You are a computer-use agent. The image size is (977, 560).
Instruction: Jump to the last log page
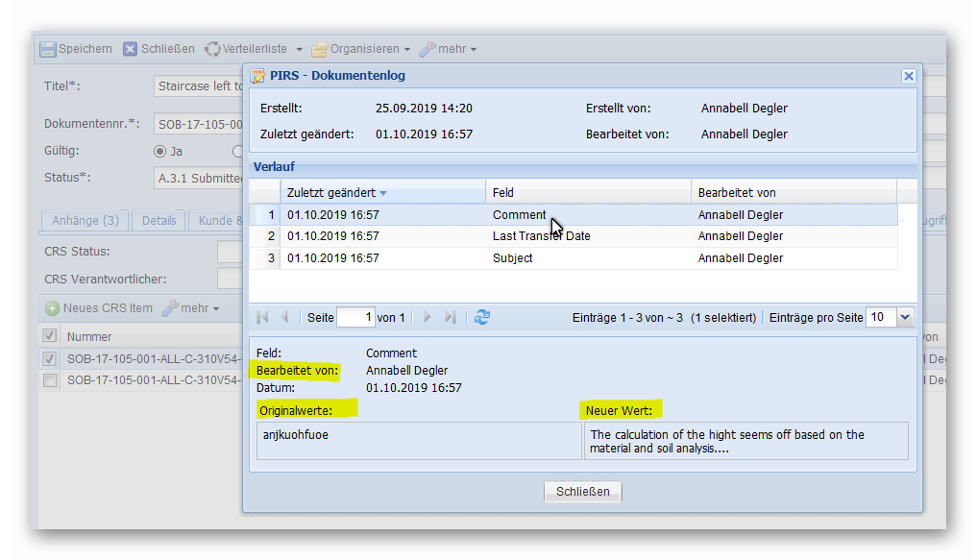pyautogui.click(x=450, y=317)
